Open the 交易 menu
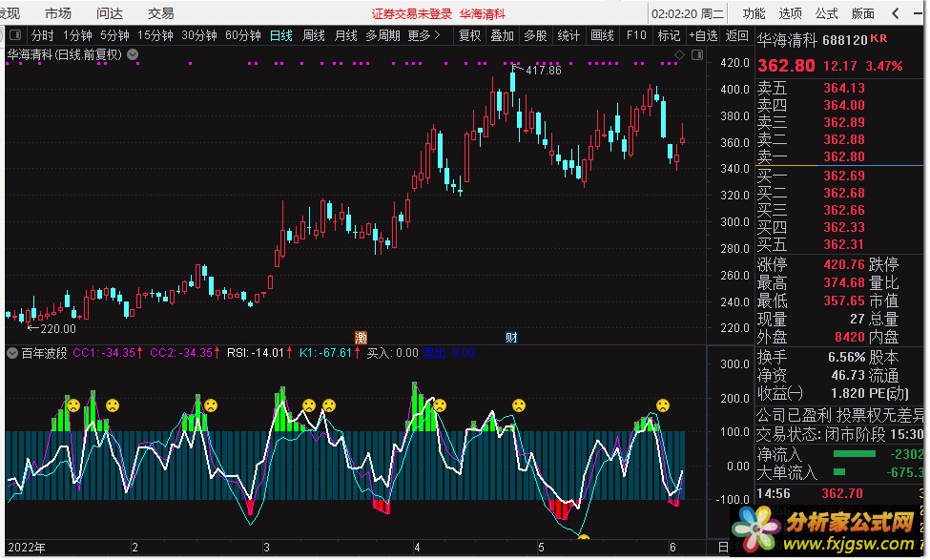The width and height of the screenshot is (930, 560). point(161,13)
